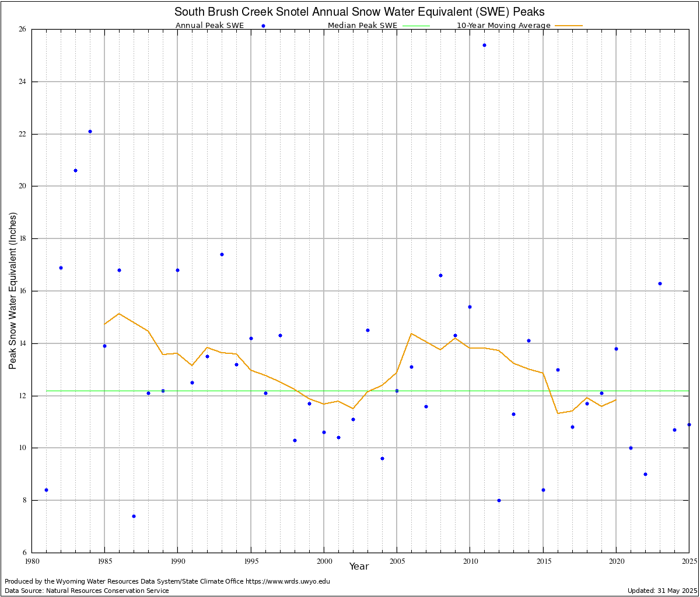This screenshot has height=597, width=700.
Task: Click the 1983 data point near 20.6 inches
Action: pyautogui.click(x=75, y=170)
